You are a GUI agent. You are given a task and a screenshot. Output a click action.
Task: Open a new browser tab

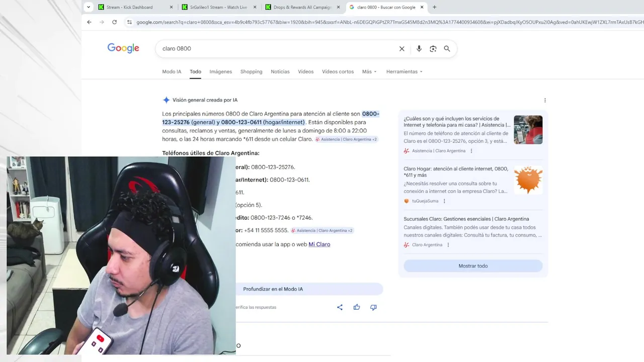(434, 7)
